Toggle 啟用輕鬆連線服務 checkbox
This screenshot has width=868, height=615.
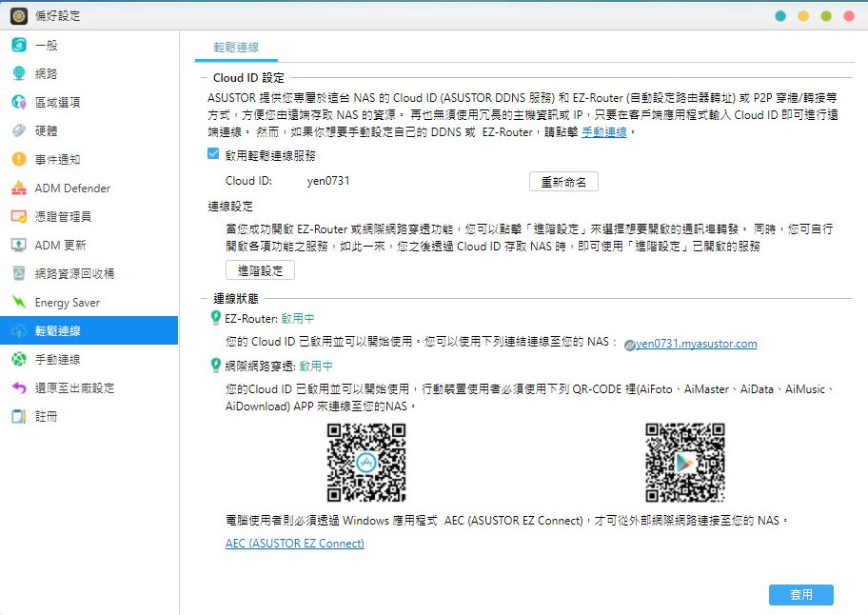click(x=213, y=154)
